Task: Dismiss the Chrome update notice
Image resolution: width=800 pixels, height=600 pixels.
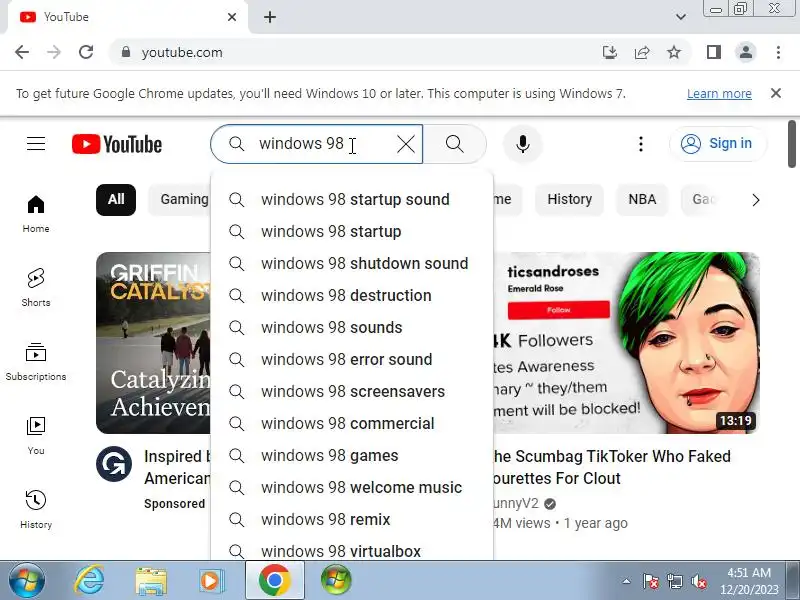Action: (776, 93)
